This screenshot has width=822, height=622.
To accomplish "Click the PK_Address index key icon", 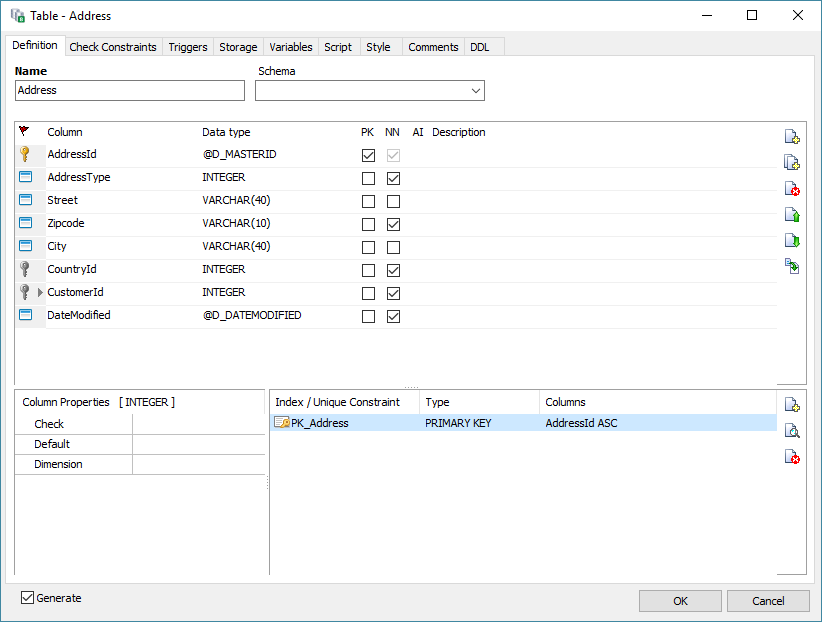I will point(282,423).
